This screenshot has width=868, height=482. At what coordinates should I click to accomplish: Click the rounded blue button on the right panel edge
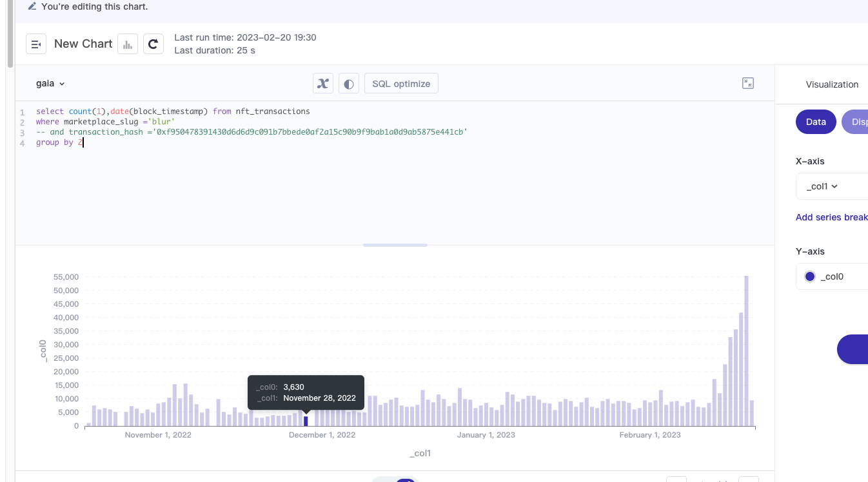tap(858, 349)
